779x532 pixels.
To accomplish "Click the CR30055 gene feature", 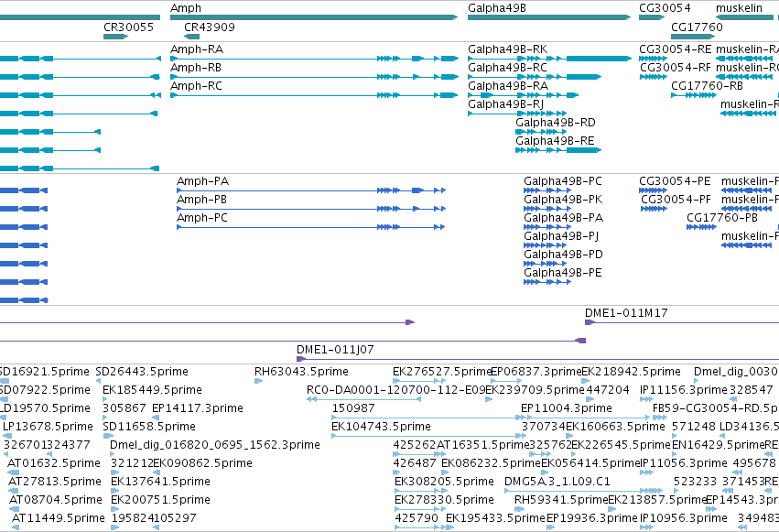I will (x=115, y=37).
